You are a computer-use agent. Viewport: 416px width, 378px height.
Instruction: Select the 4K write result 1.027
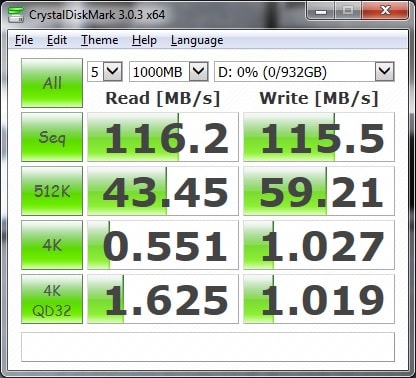click(x=319, y=245)
